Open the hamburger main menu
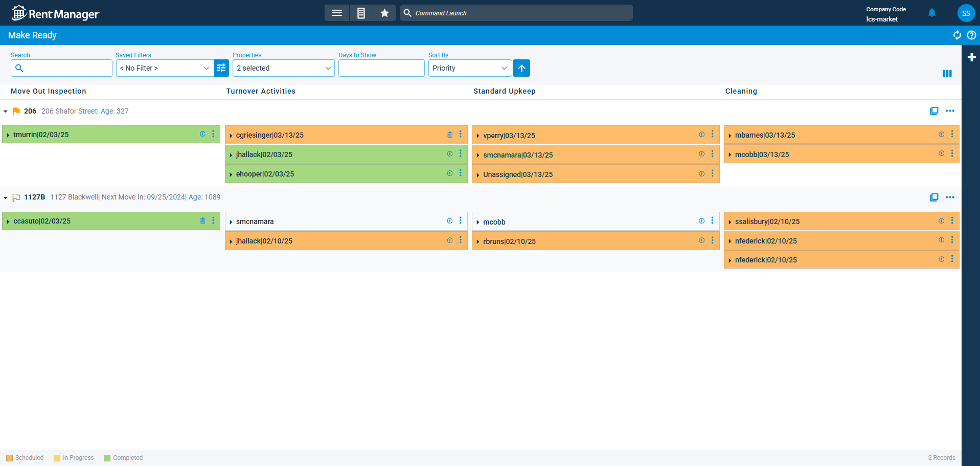980x466 pixels. tap(337, 13)
